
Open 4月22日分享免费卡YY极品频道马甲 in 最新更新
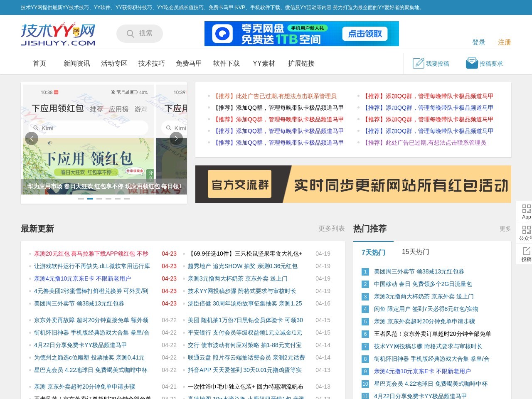click(80, 345)
